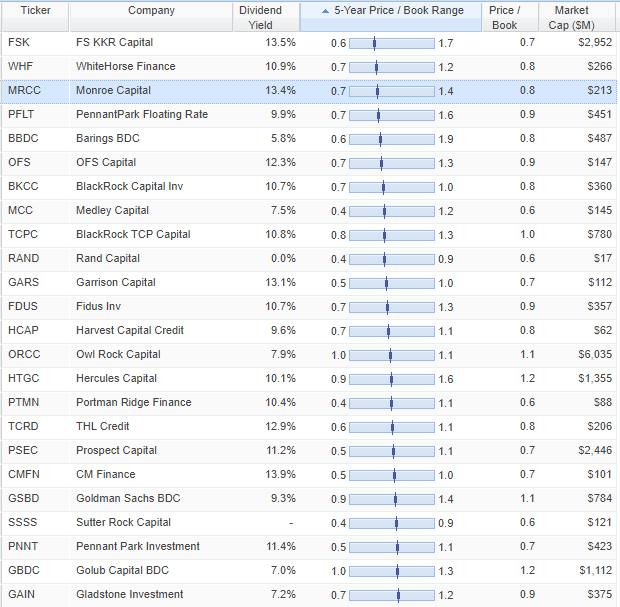Select the PFLT ticker cell

35,114
